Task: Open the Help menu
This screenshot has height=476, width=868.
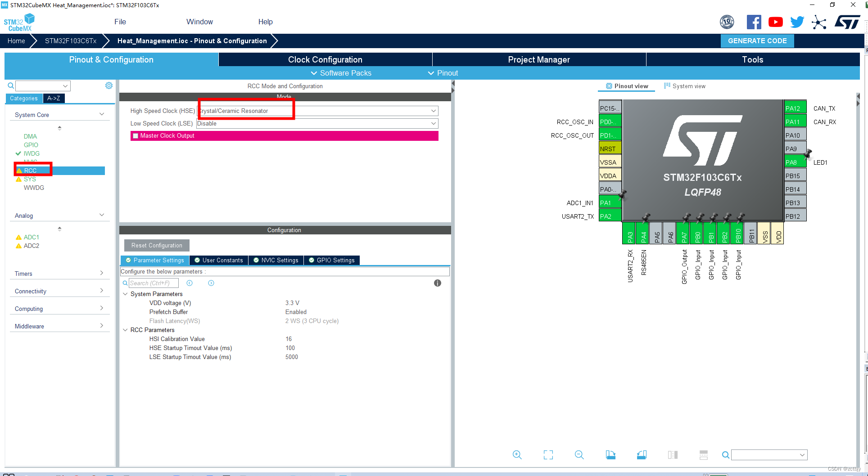Action: tap(265, 22)
